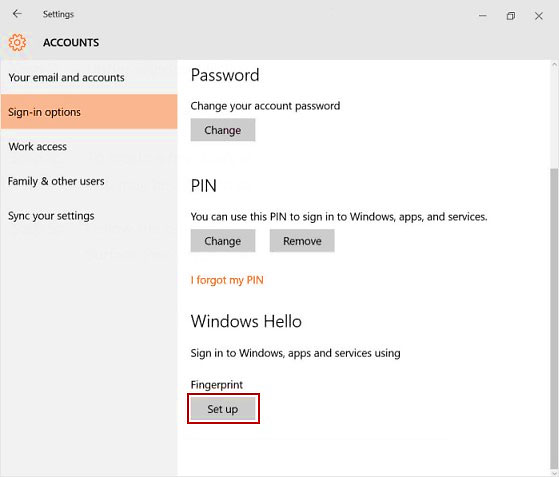Minimize the Settings window

click(x=482, y=16)
